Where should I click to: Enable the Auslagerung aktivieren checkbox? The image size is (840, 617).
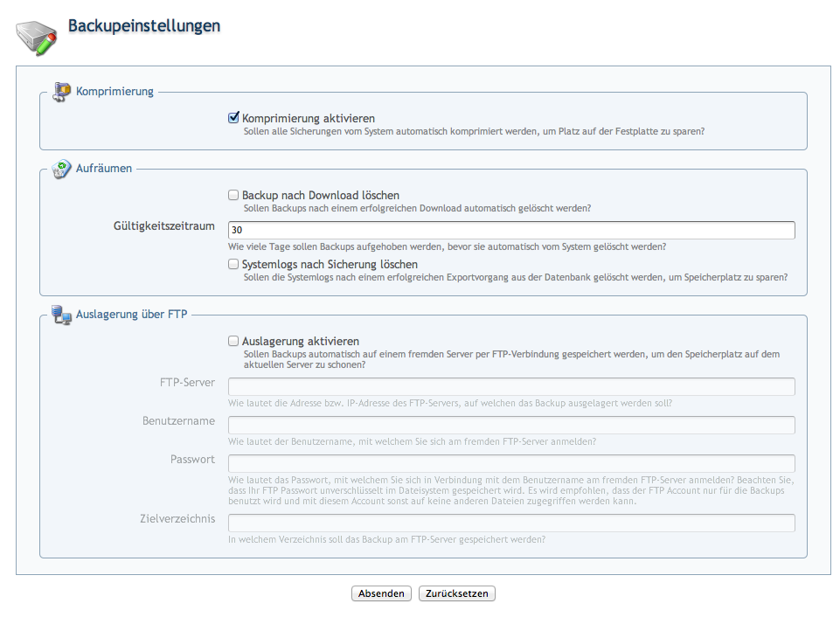[233, 341]
